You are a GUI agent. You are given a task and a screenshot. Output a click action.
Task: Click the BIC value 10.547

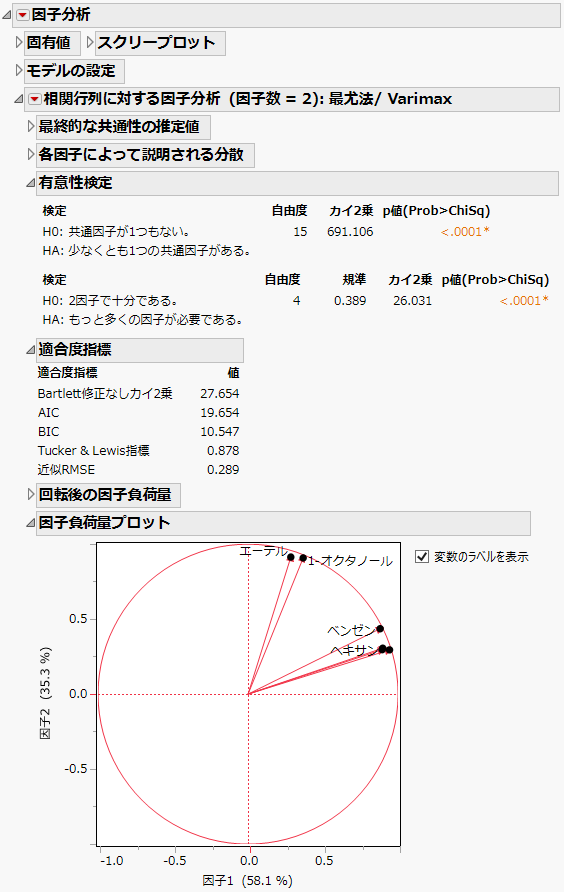(220, 431)
